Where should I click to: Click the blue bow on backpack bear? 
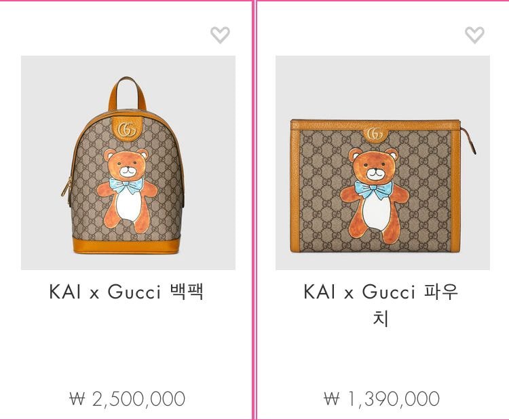tap(126, 185)
